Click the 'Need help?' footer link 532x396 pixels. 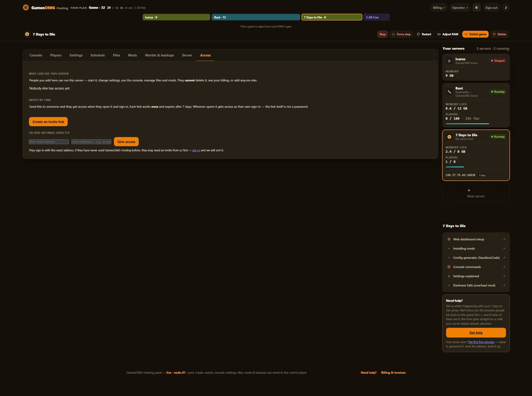pos(368,372)
